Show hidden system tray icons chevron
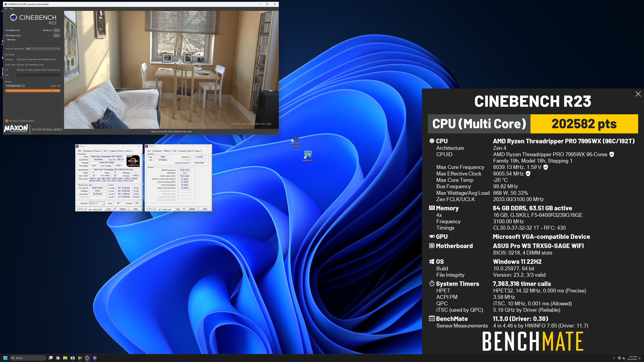Viewport: 644px width, 362px height. click(614, 358)
